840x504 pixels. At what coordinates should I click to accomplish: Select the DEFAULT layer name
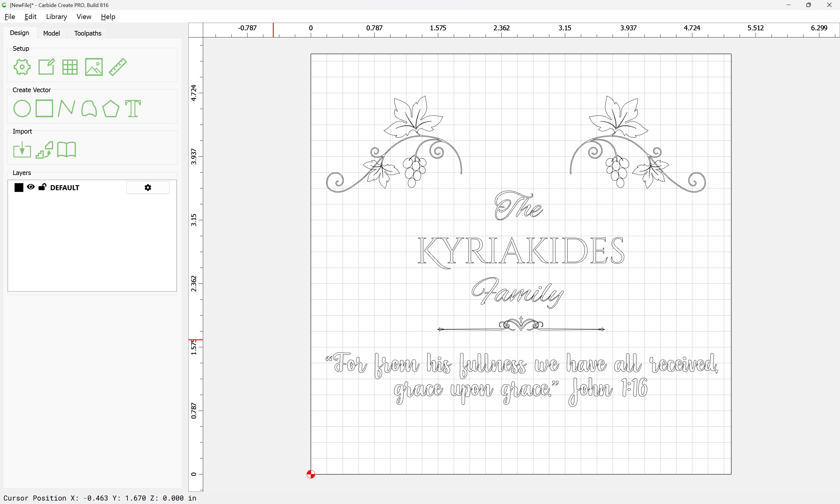(x=65, y=188)
